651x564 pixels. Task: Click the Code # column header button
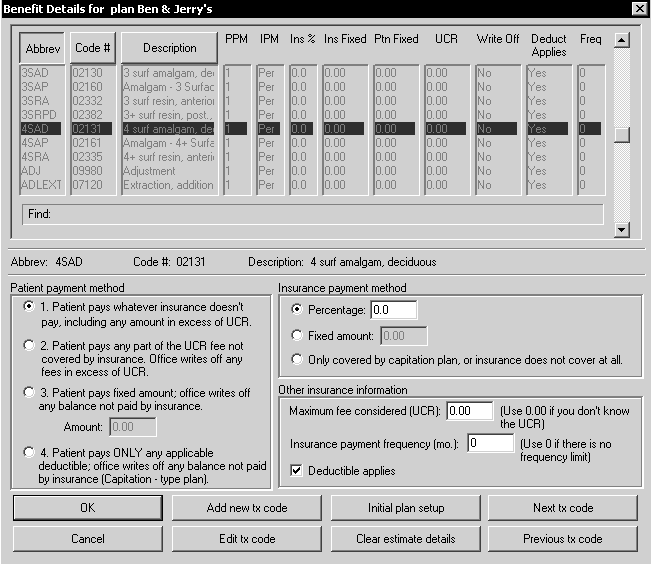coord(93,48)
